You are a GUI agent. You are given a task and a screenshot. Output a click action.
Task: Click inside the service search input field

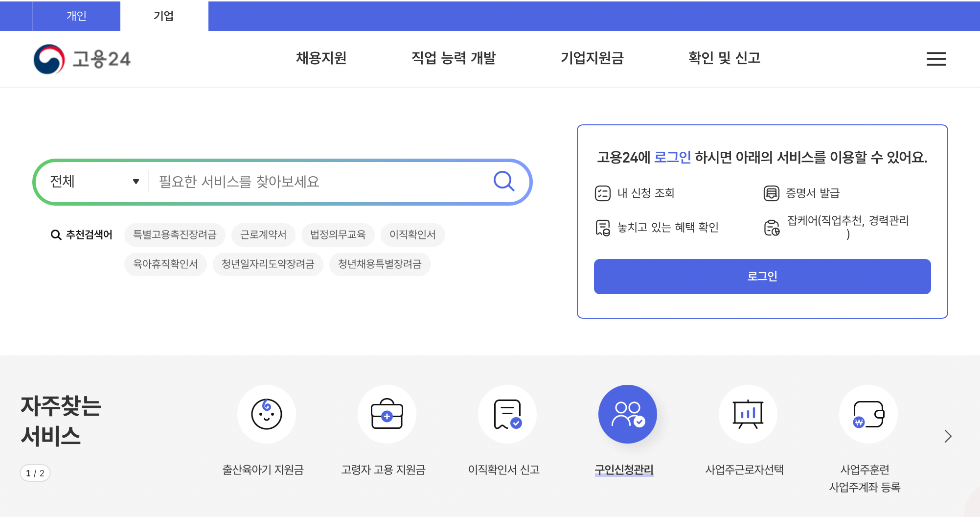point(318,181)
